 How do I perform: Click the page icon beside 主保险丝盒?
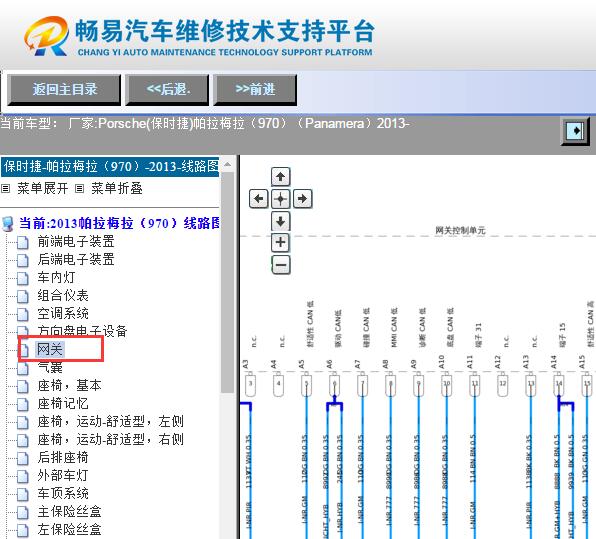click(x=23, y=512)
